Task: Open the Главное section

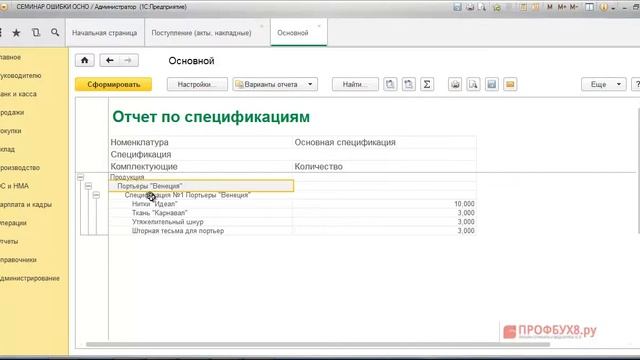Action: [x=10, y=57]
